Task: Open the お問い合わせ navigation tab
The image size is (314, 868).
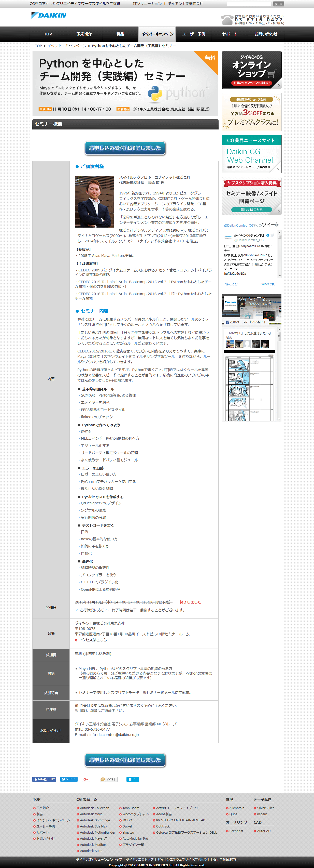Action: coord(266,34)
